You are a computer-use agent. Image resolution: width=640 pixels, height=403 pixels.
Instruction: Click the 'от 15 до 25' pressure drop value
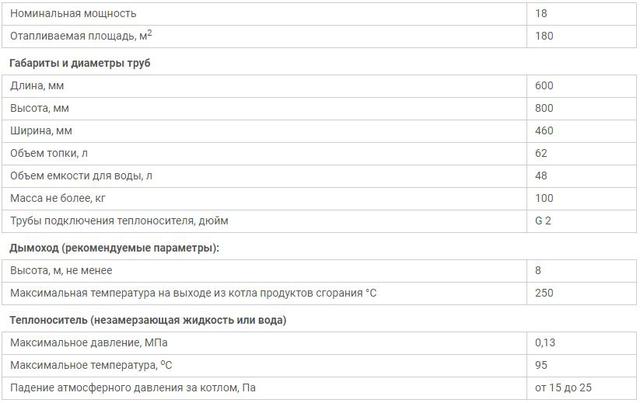[563, 387]
